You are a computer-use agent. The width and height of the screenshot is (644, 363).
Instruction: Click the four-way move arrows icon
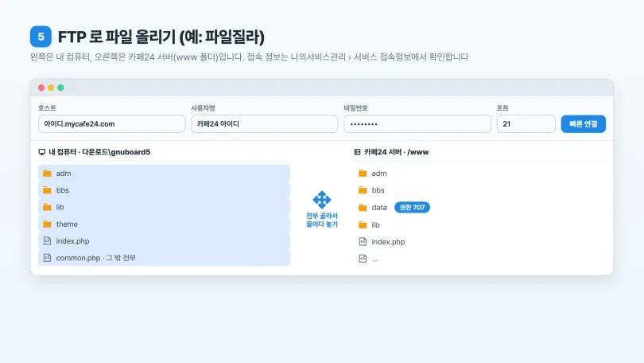coord(322,200)
